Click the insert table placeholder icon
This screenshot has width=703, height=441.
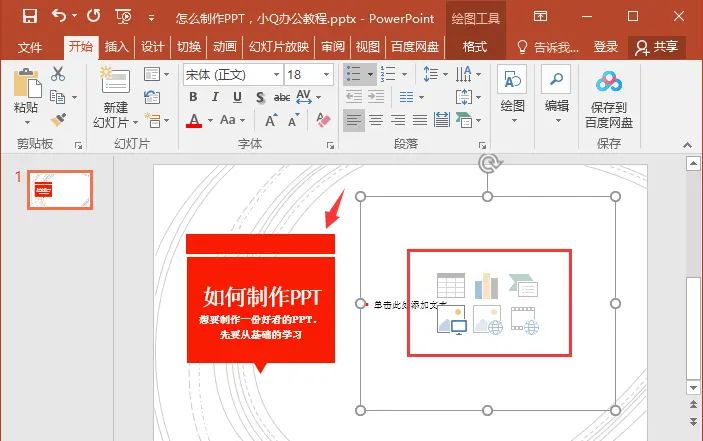point(451,285)
